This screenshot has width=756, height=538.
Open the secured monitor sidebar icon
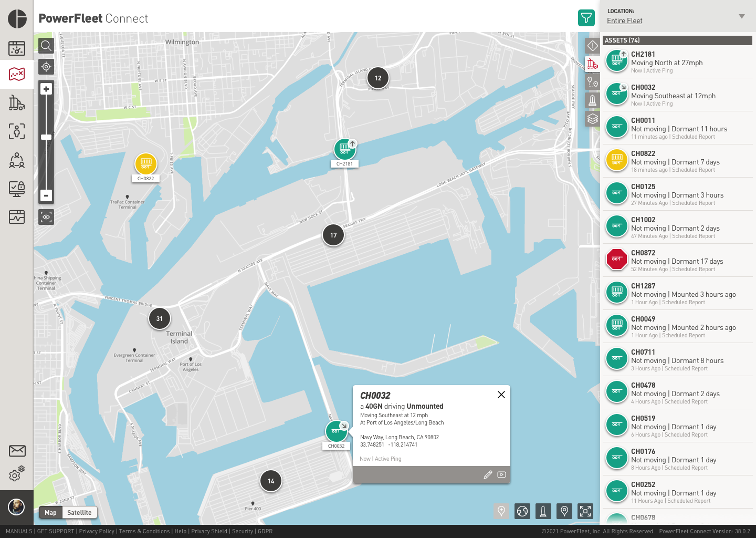pos(17,189)
